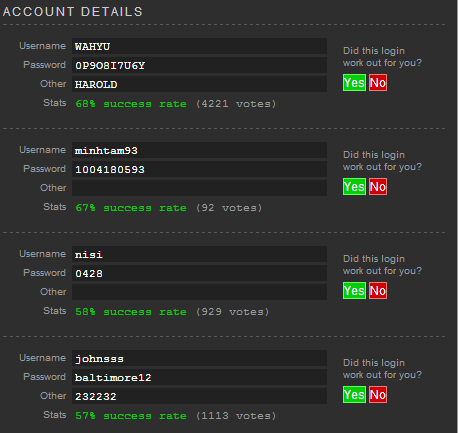This screenshot has width=458, height=433.
Task: Click the (92 votes) count
Action: coord(229,208)
